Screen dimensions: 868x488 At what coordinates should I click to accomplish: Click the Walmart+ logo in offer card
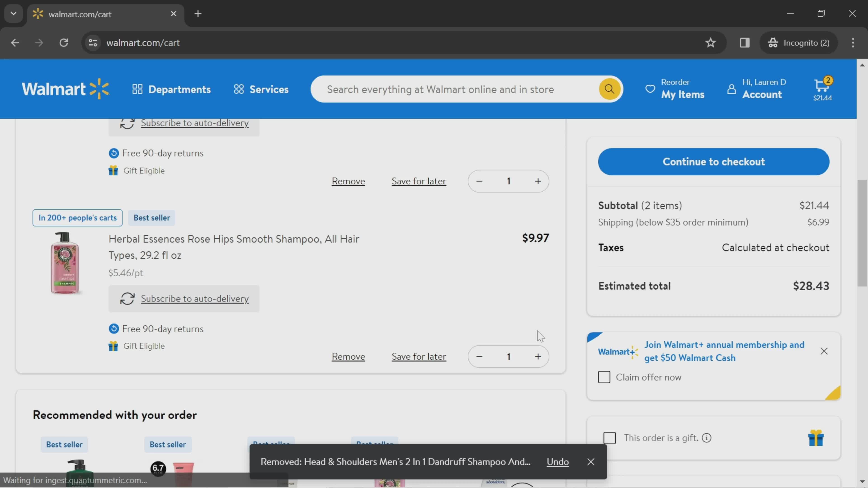[x=618, y=352]
